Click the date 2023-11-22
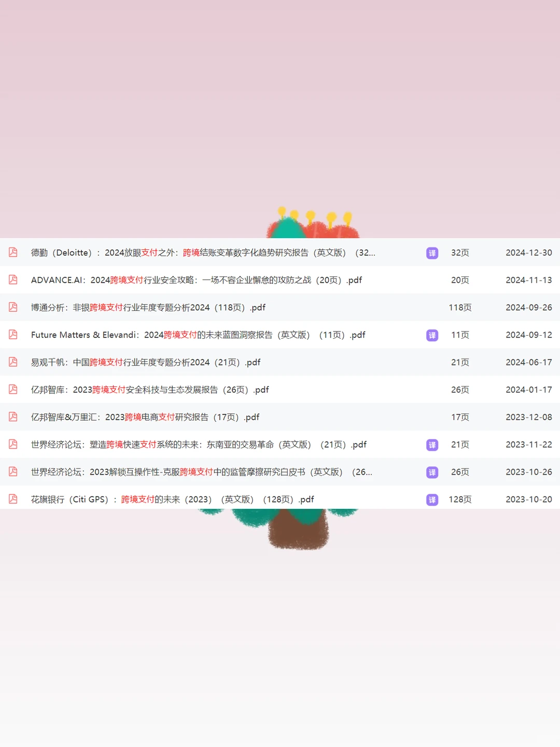Image resolution: width=560 pixels, height=747 pixels. pos(529,445)
